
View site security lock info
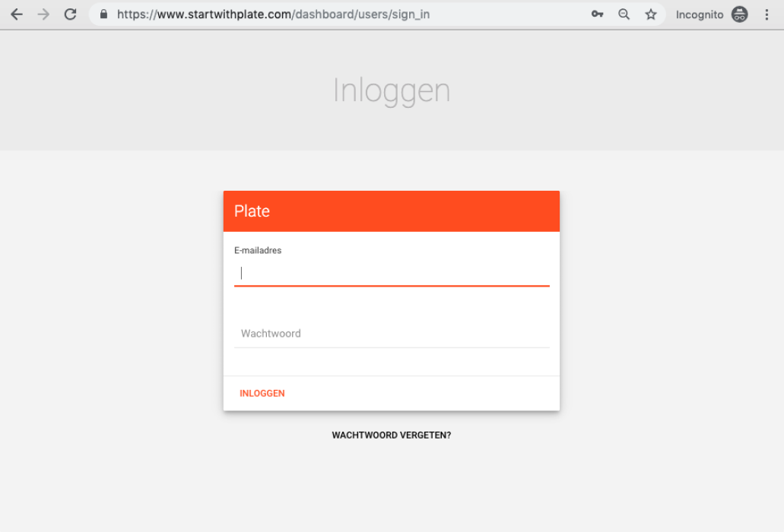click(103, 14)
